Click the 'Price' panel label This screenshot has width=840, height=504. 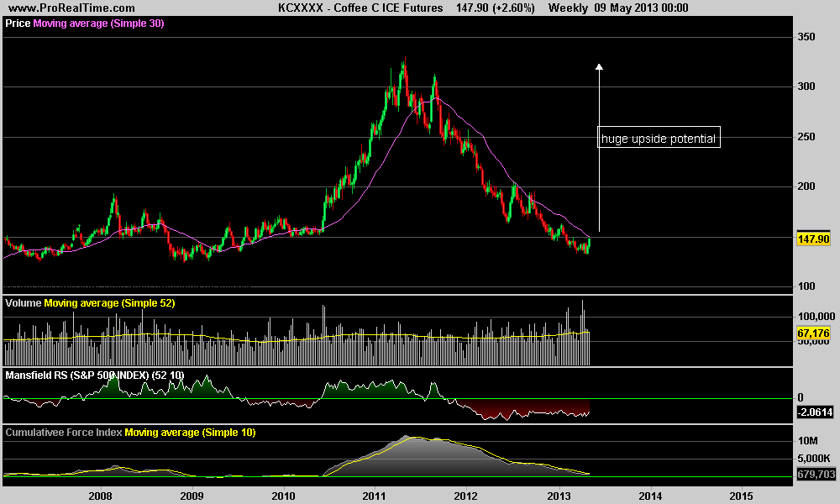(x=18, y=24)
